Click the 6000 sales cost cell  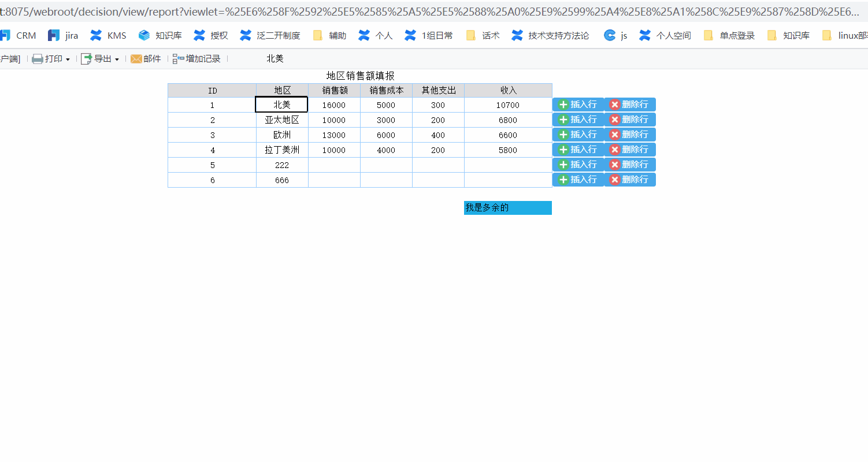point(386,135)
